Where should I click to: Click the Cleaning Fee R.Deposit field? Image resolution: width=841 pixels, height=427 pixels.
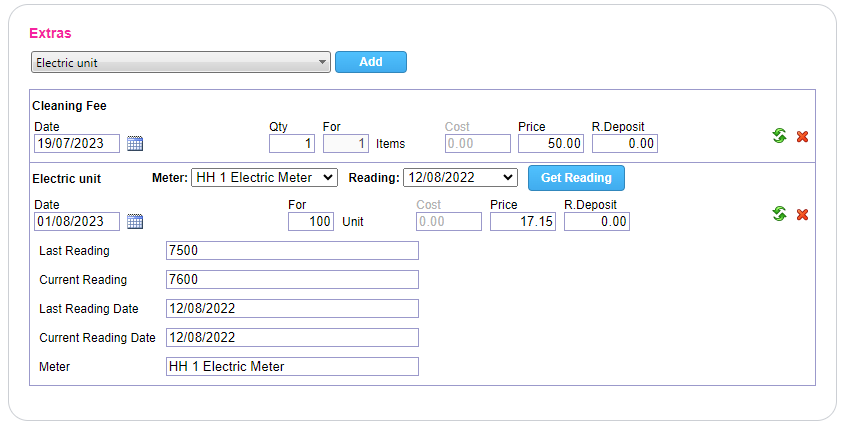[625, 143]
